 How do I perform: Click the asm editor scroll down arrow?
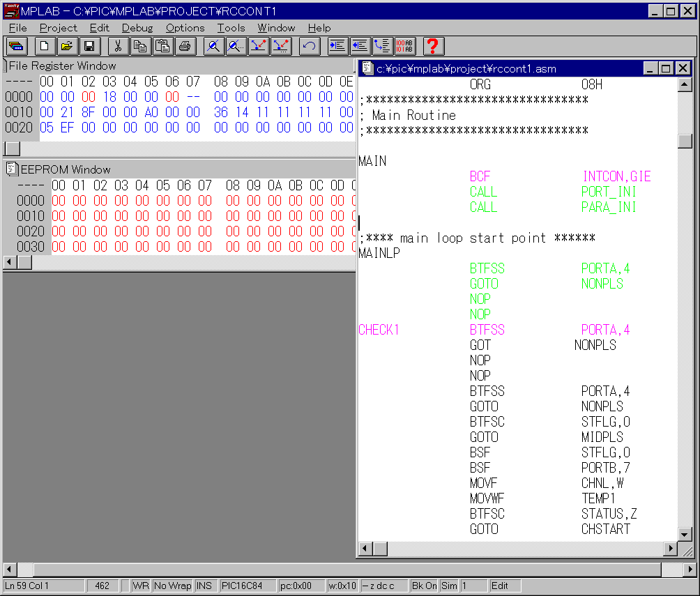pos(685,534)
